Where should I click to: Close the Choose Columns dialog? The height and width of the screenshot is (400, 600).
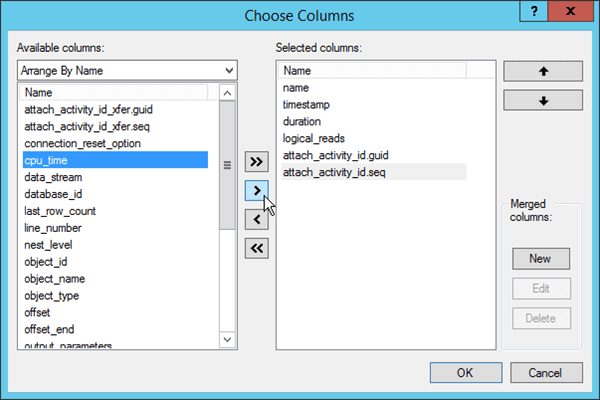[x=570, y=12]
